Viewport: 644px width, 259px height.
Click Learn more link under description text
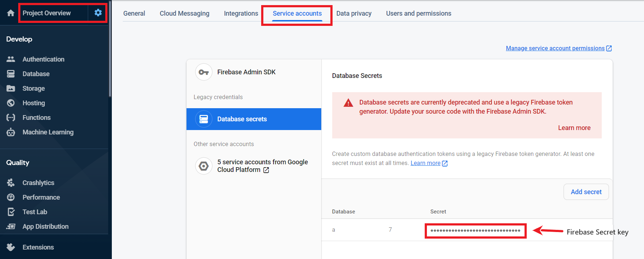(425, 163)
